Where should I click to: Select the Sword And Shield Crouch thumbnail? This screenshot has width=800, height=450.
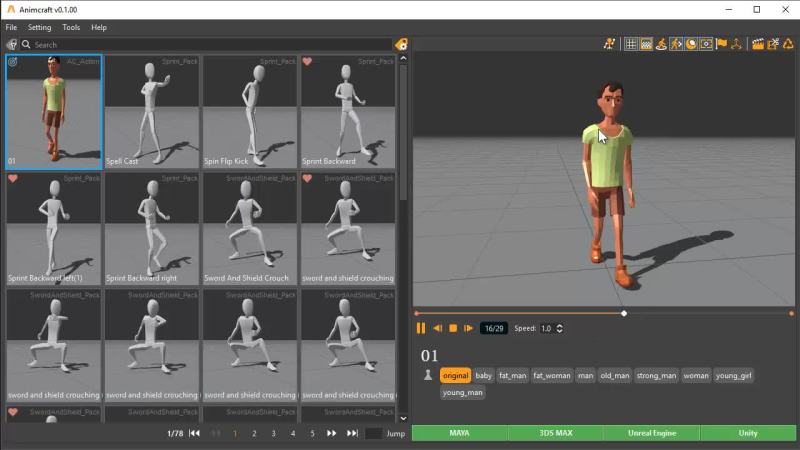249,229
